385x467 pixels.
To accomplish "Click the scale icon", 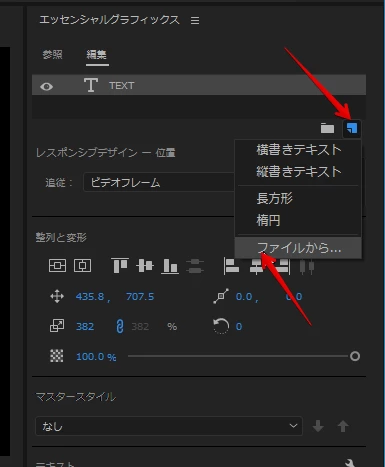I will 57,326.
